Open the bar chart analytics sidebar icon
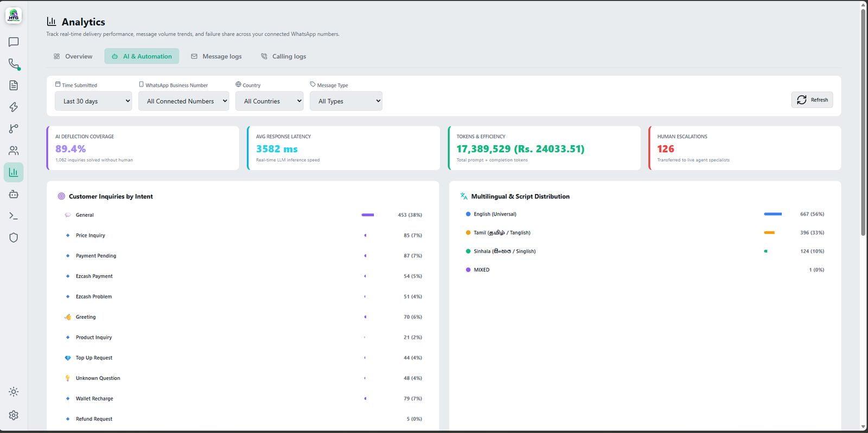868x433 pixels. point(14,172)
